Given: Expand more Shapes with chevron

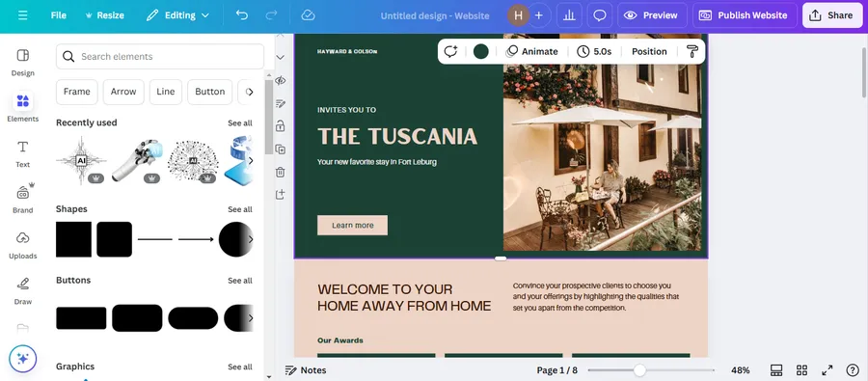Looking at the screenshot, I should [x=250, y=239].
